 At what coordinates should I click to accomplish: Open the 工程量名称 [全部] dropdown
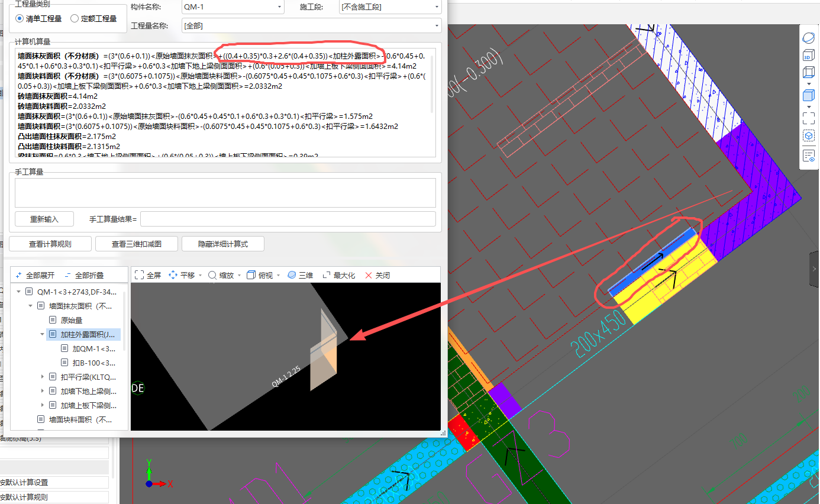[311, 25]
